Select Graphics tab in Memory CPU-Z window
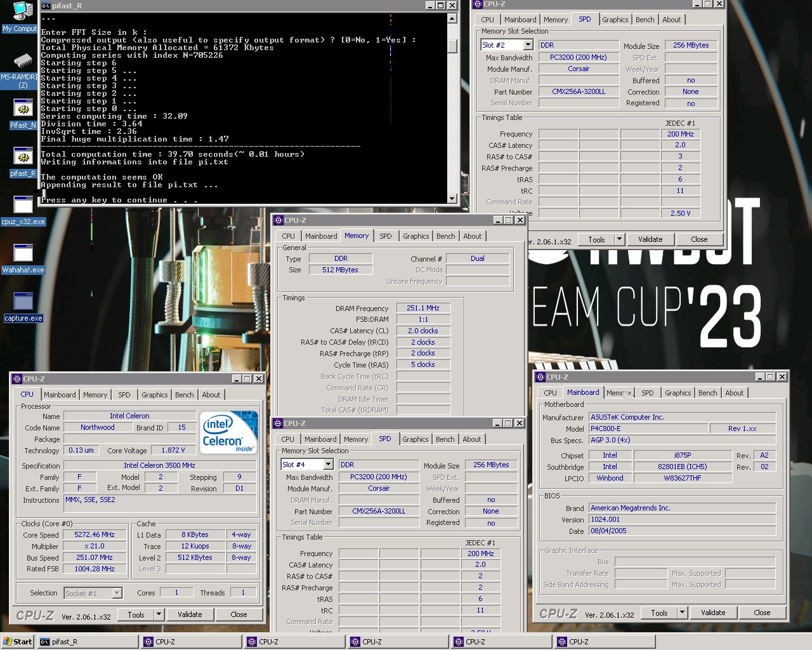This screenshot has height=650, width=812. click(416, 236)
